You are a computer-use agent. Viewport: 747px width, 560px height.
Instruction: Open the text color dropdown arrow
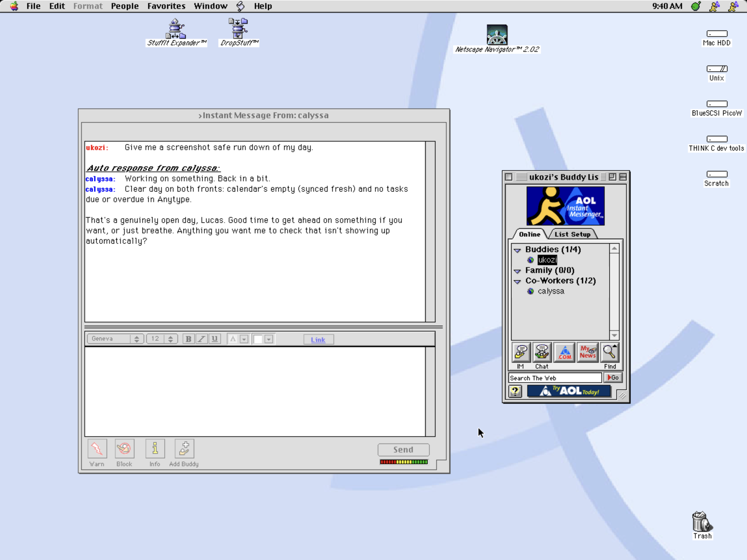pos(244,339)
